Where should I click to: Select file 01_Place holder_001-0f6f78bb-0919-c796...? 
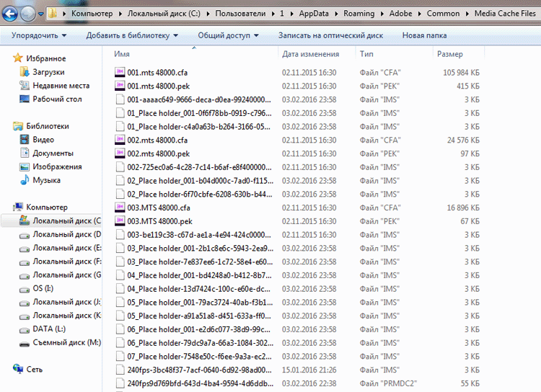coord(199,113)
